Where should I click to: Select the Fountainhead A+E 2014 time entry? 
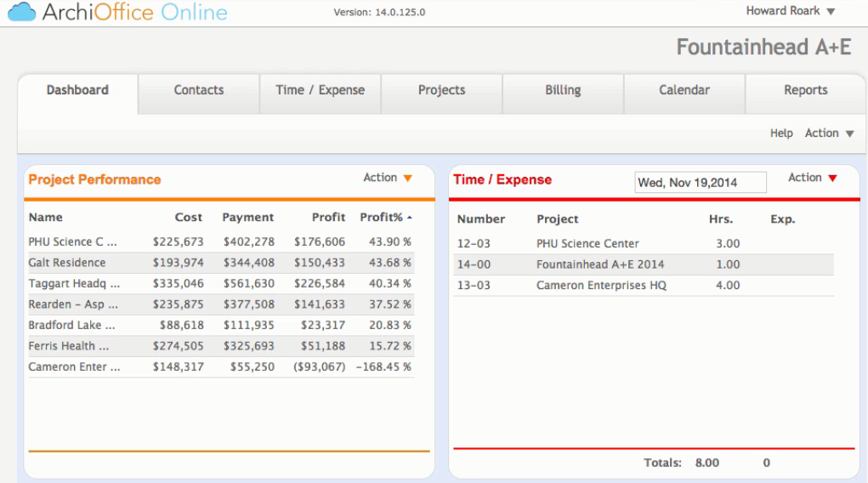pos(600,264)
